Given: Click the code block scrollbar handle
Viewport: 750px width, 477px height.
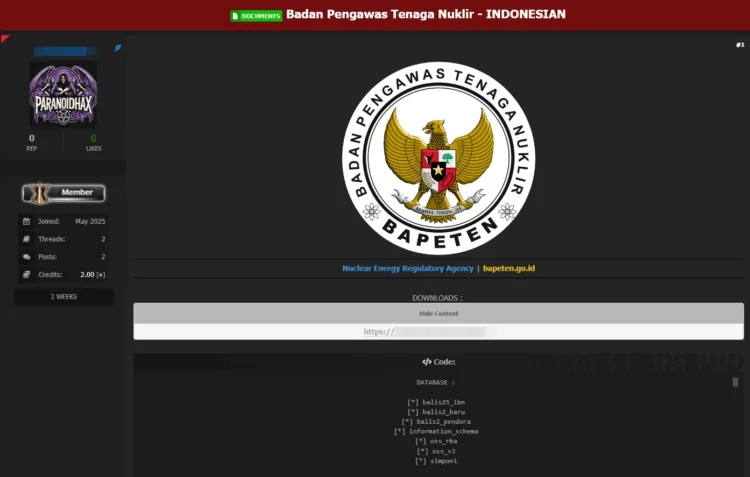Looking at the screenshot, I should click(x=735, y=382).
